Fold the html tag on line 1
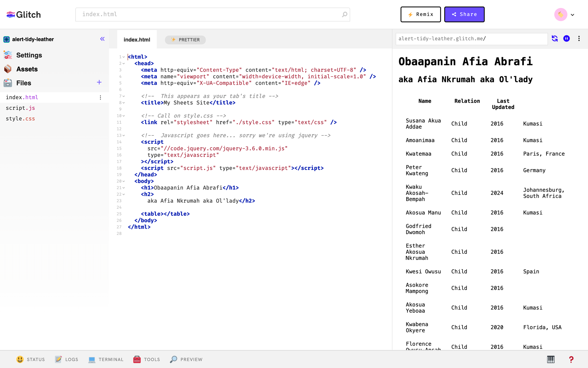Image resolution: width=588 pixels, height=368 pixels. 124,57
